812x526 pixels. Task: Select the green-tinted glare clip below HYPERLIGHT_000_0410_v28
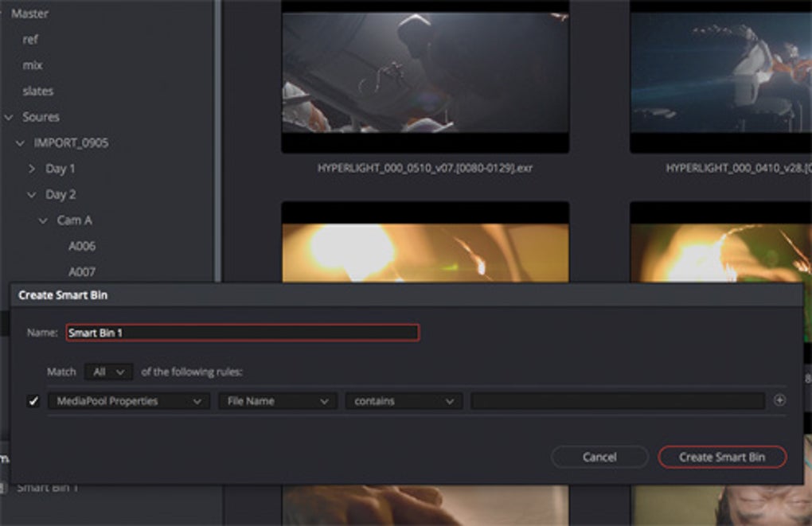[721, 242]
